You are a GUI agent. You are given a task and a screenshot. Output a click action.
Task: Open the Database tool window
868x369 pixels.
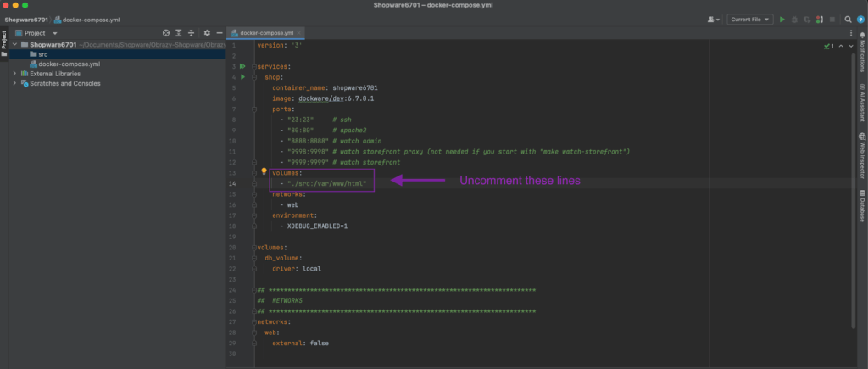click(x=862, y=206)
